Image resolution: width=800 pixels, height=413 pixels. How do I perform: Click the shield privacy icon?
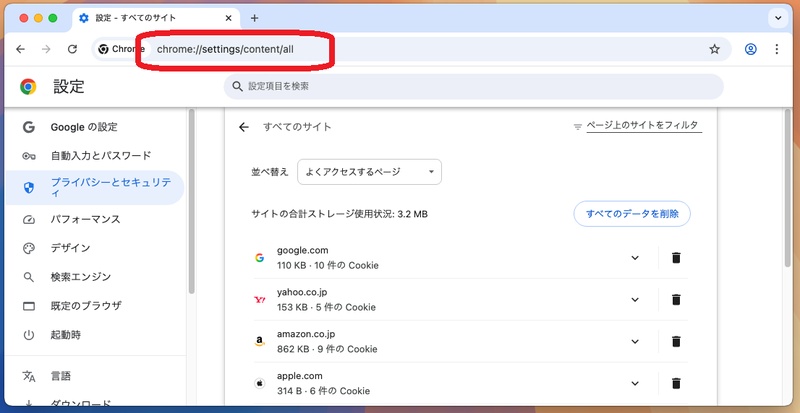29,188
